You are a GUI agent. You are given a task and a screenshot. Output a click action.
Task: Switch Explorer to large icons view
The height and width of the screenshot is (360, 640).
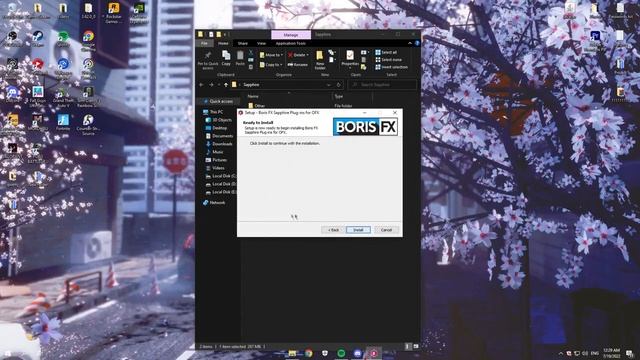point(416,347)
